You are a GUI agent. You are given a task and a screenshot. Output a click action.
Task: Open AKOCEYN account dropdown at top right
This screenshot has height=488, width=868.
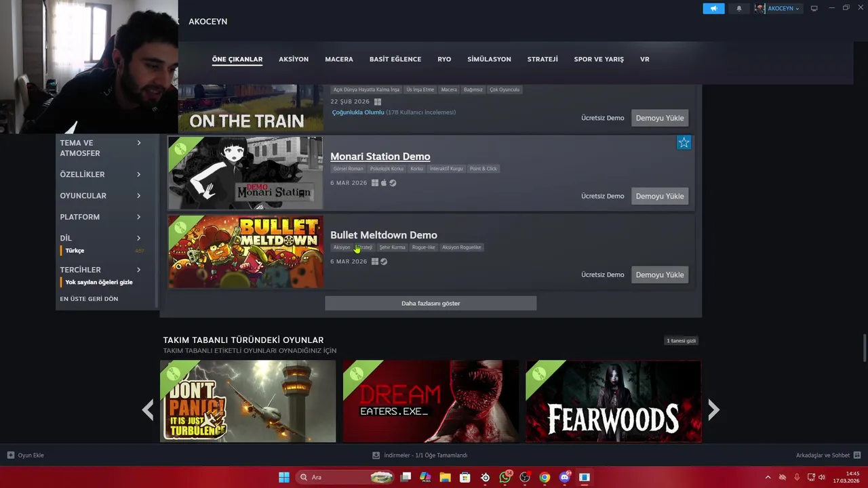tap(777, 8)
